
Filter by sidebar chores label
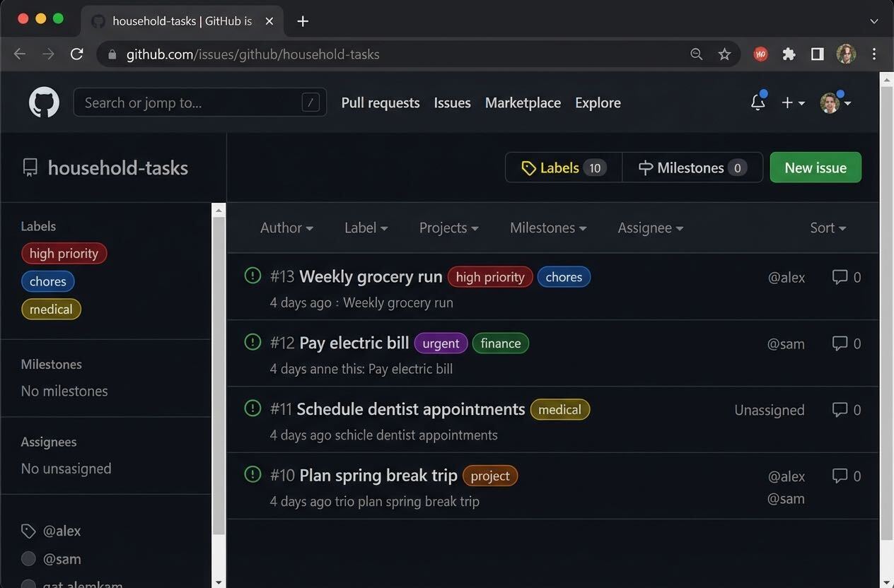coord(47,281)
